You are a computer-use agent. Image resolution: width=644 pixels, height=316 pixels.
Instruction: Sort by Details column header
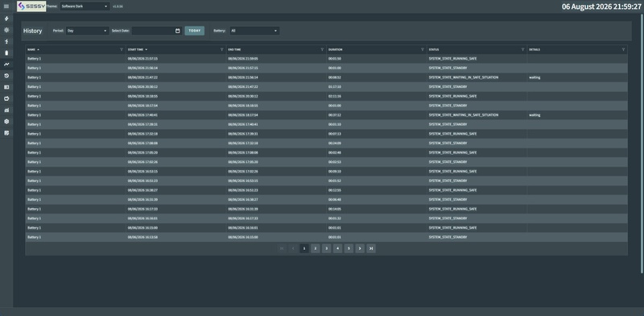[x=535, y=49]
